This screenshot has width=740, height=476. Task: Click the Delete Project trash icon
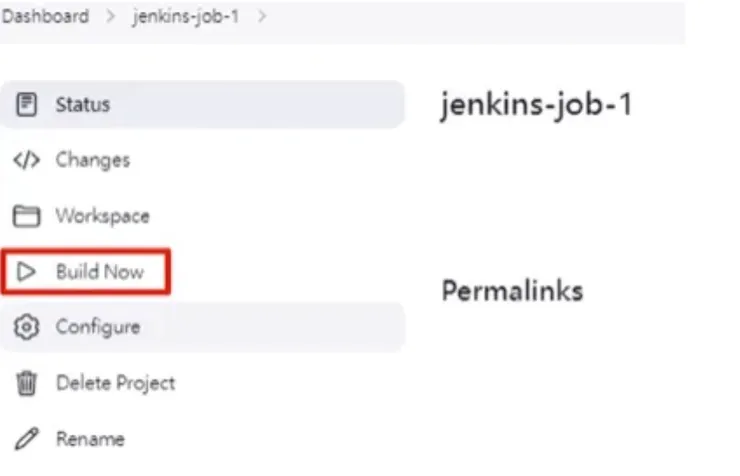(27, 383)
